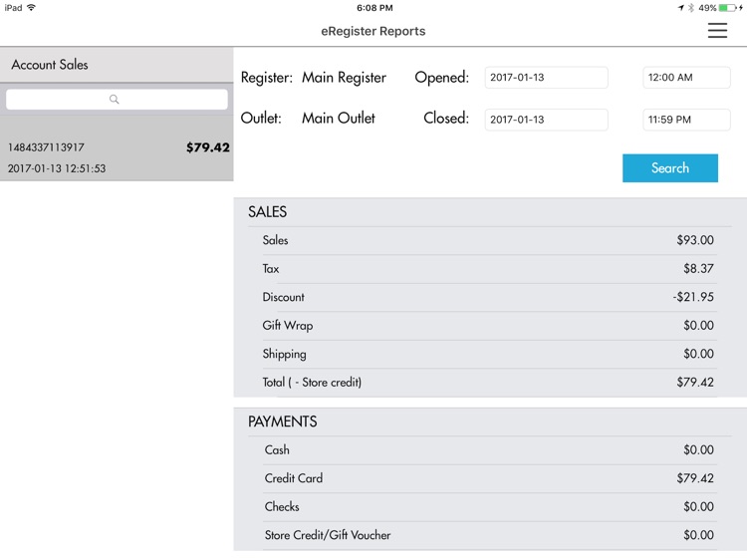The width and height of the screenshot is (747, 560).
Task: Tap the battery icon in status bar
Action: (x=728, y=8)
